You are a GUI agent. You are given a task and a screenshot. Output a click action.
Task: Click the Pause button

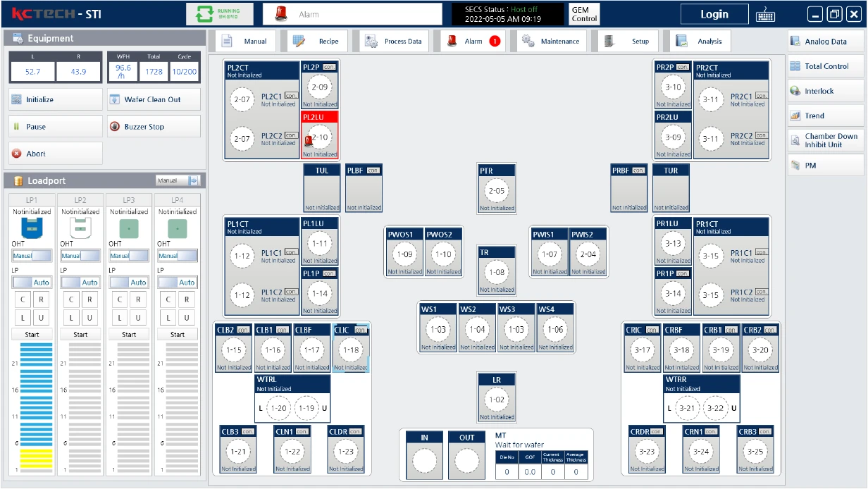pos(56,127)
